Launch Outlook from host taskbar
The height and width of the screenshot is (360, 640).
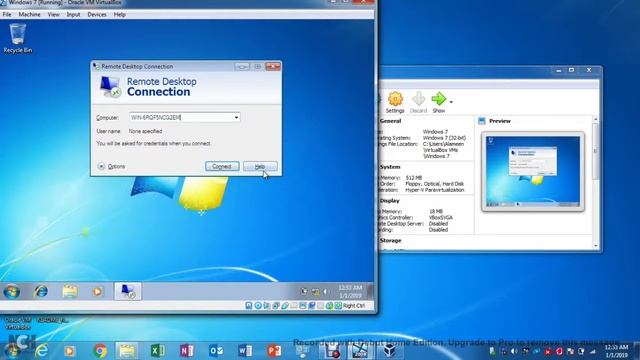coord(216,351)
